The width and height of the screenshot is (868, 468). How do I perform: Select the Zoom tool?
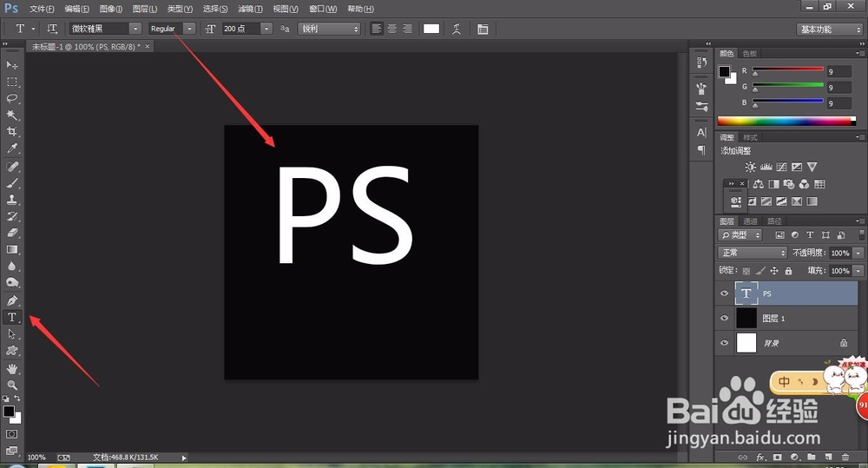[11, 385]
